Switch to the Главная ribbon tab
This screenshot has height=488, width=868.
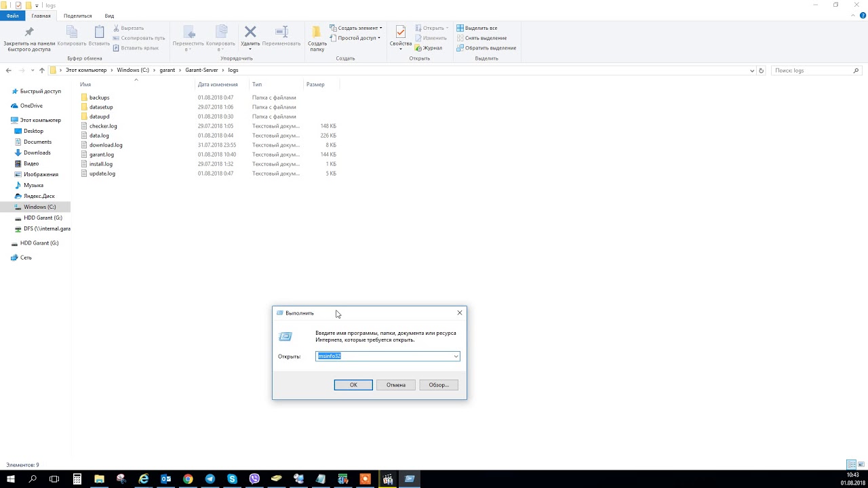tap(41, 16)
